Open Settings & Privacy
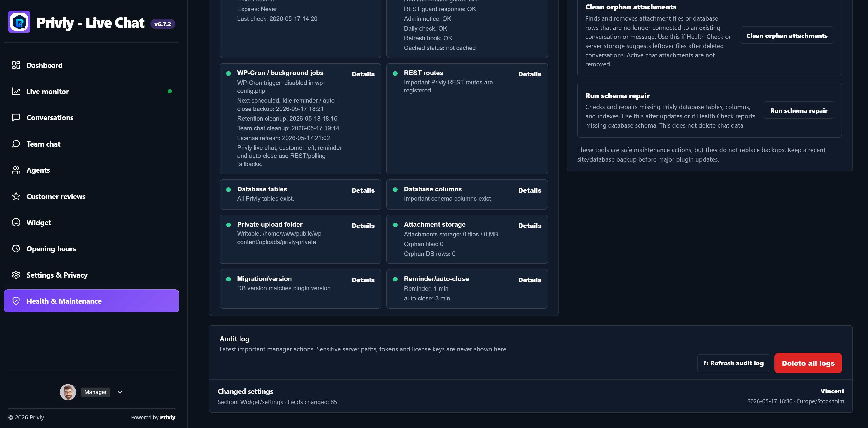This screenshot has width=868, height=428. coord(92,275)
